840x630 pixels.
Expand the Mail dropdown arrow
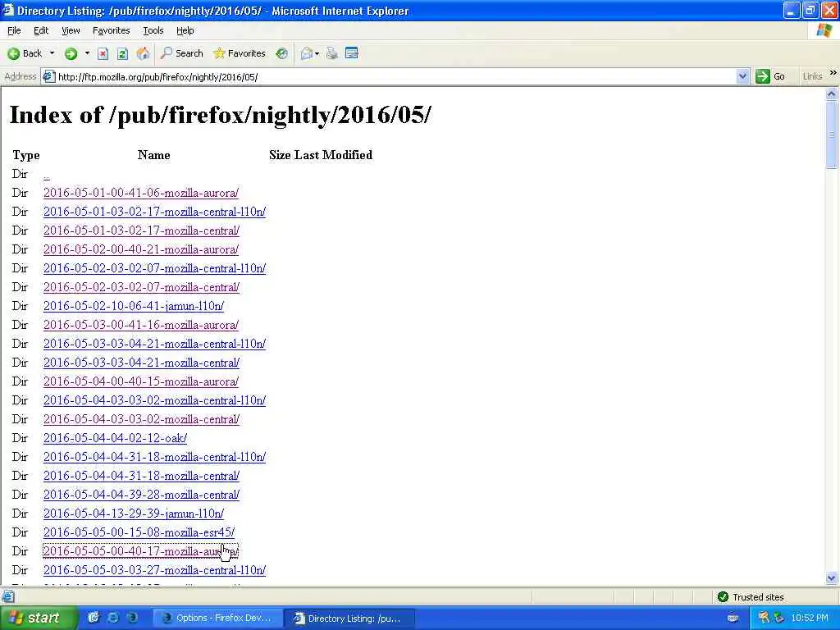317,53
